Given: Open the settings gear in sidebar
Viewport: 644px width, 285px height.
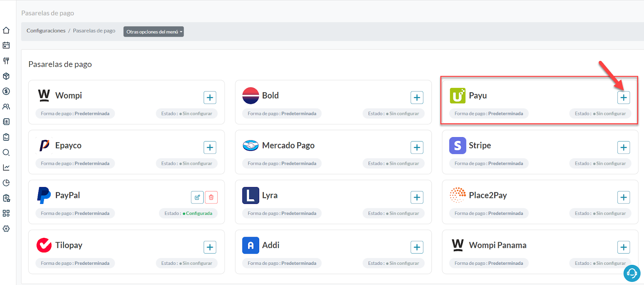Looking at the screenshot, I should pos(6,229).
